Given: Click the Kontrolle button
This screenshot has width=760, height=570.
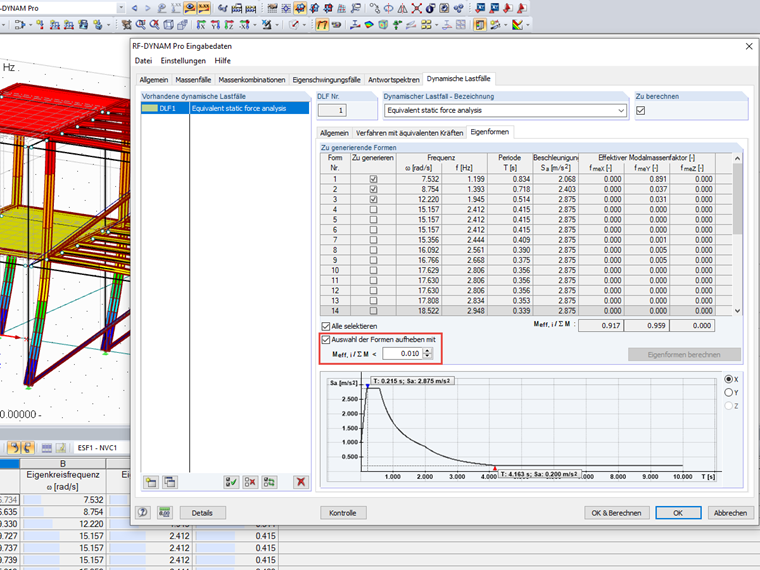Looking at the screenshot, I should click(342, 512).
